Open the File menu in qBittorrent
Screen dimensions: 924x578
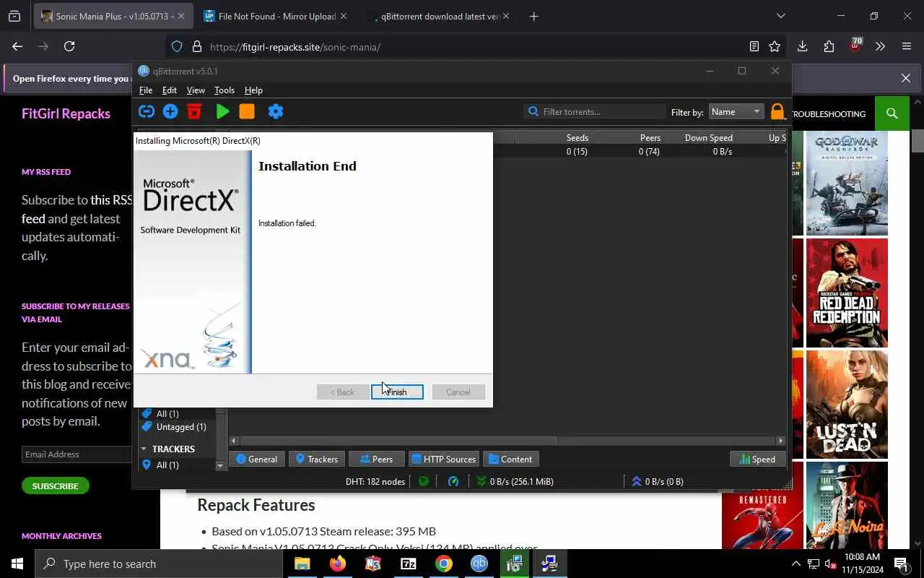[146, 90]
